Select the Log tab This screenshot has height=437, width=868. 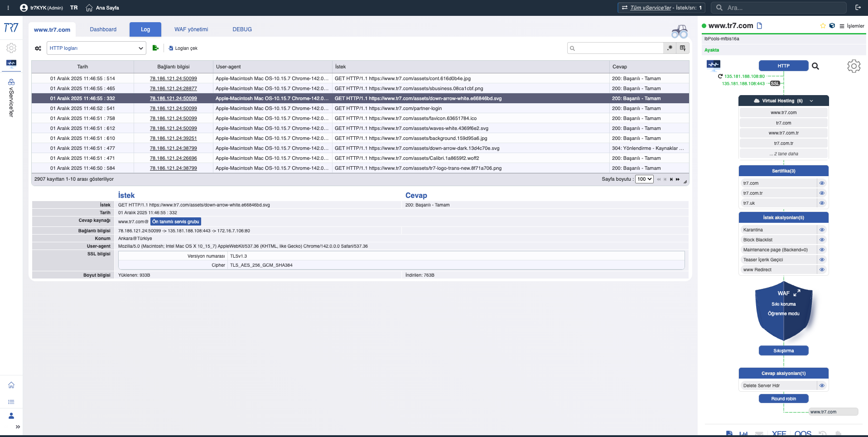coord(145,29)
